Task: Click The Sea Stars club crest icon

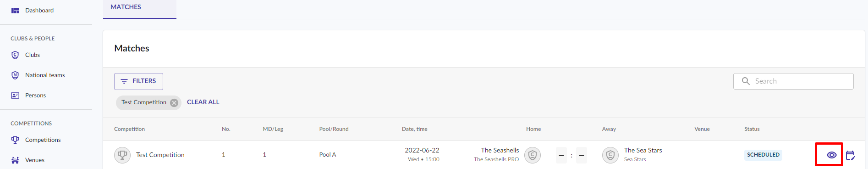Action: 610,155
